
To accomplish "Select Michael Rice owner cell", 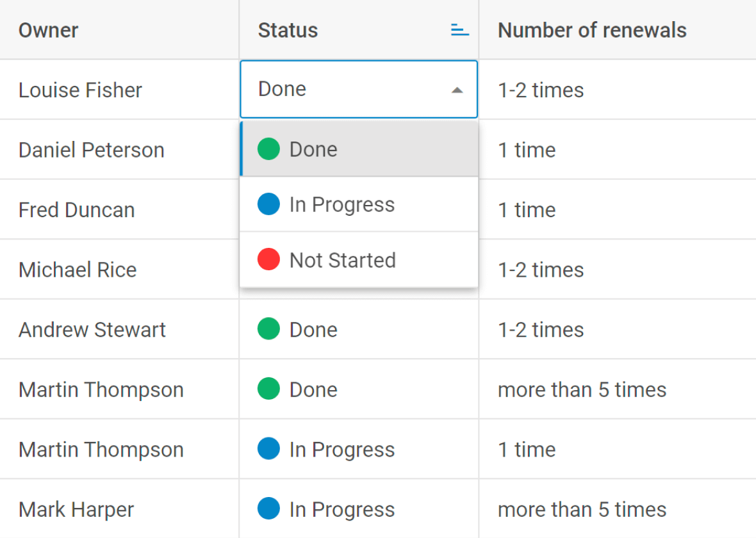I will pos(119,270).
